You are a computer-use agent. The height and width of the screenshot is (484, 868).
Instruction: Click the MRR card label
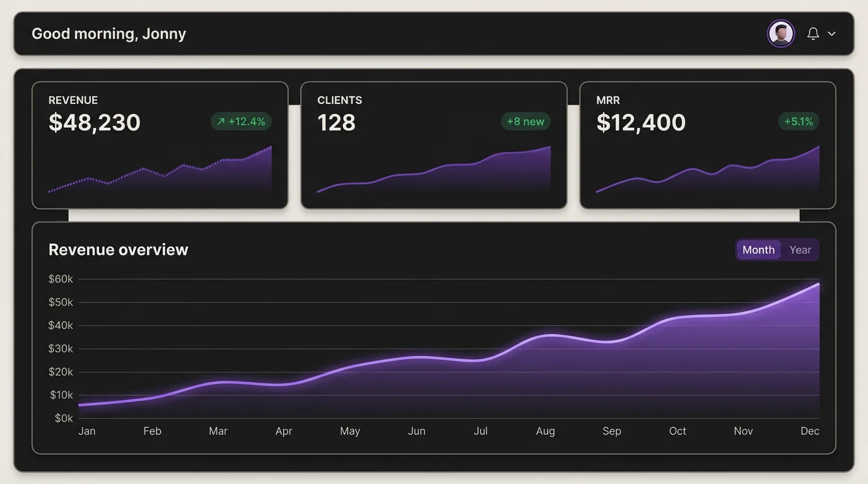tap(608, 100)
